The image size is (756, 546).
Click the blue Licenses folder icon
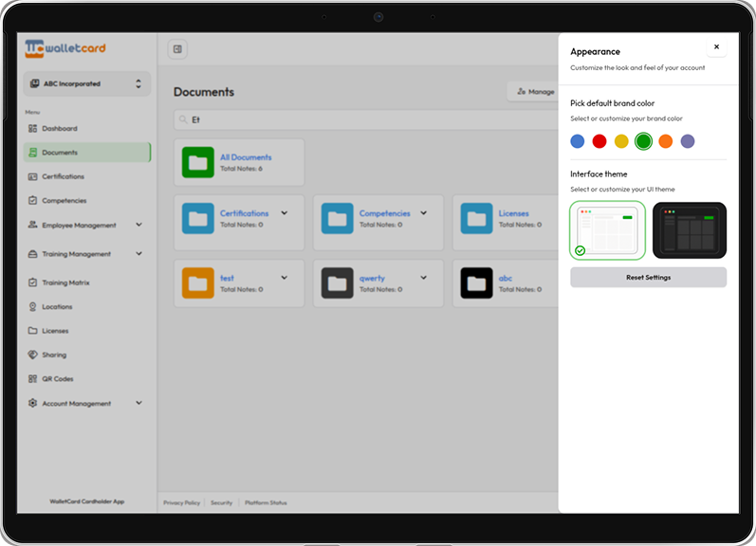476,218
